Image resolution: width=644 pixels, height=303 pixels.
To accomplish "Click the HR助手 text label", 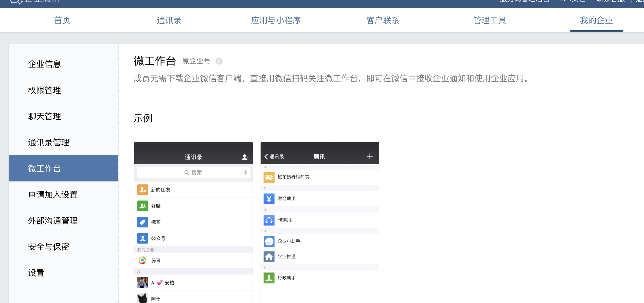I will (285, 220).
